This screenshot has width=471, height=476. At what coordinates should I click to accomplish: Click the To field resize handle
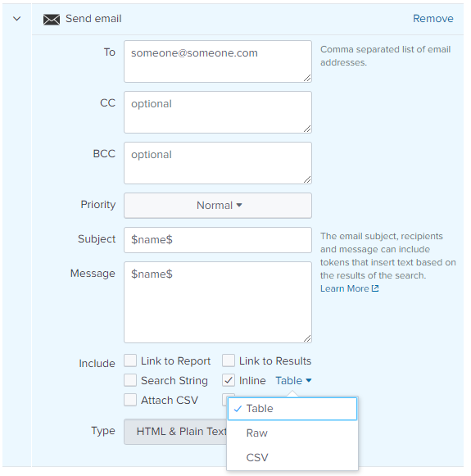click(307, 78)
